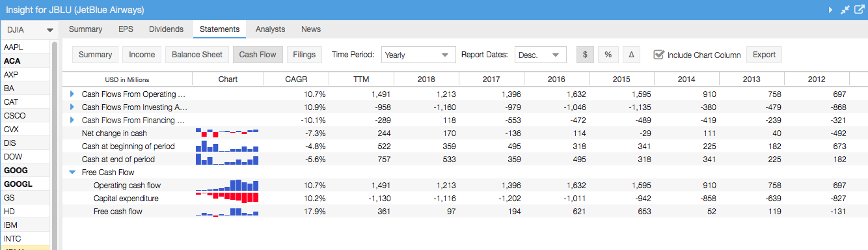Show the Income statement
Viewport: 868px width, 250px height.
pos(142,55)
